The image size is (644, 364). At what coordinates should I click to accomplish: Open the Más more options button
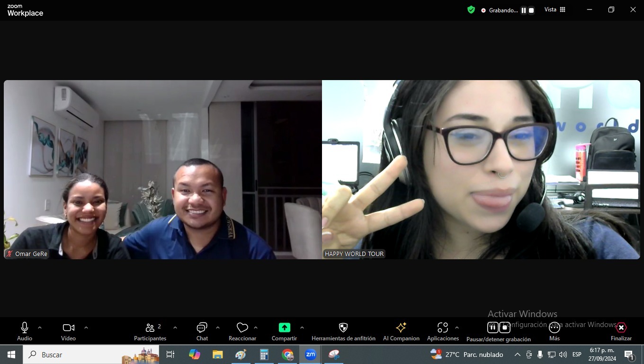coord(555,331)
